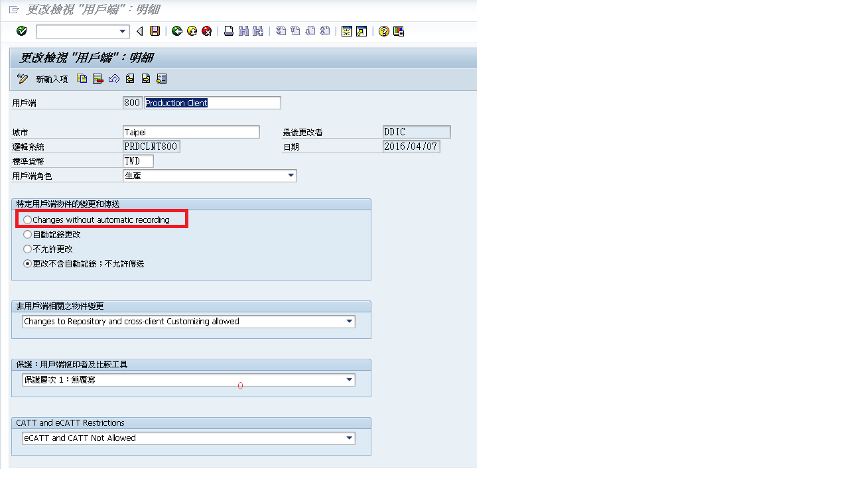Open Help with the yellow question mark icon
Image resolution: width=849 pixels, height=504 pixels.
point(383,31)
